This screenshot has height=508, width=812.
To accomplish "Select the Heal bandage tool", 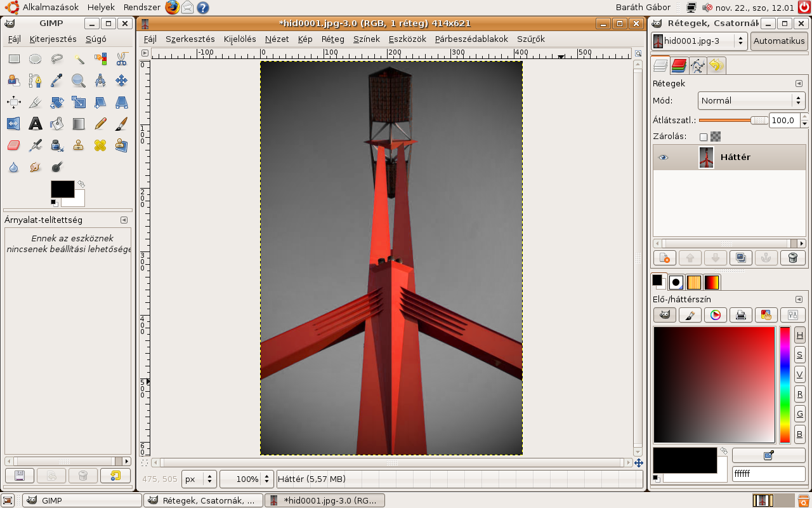I will (100, 145).
